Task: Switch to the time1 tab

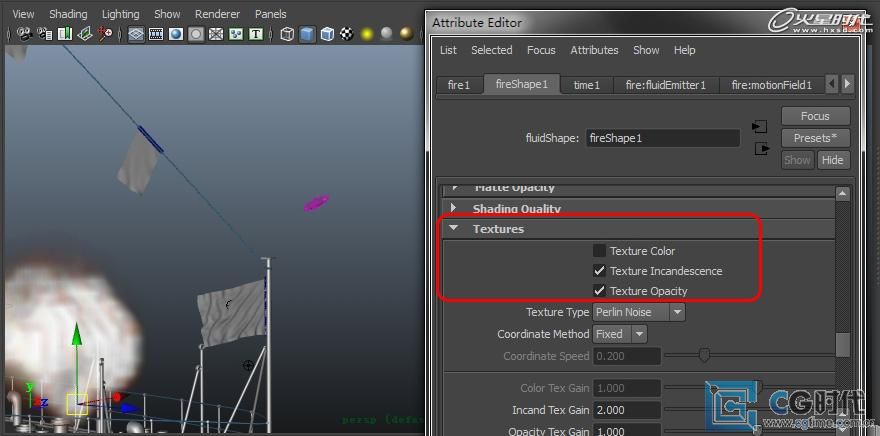Action: pyautogui.click(x=586, y=85)
